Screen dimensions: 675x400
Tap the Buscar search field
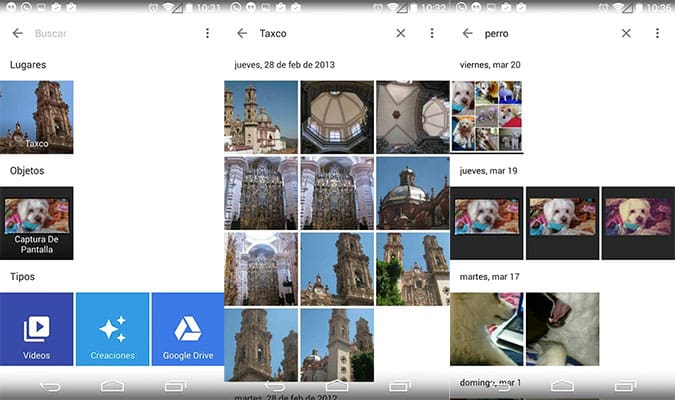(x=51, y=33)
